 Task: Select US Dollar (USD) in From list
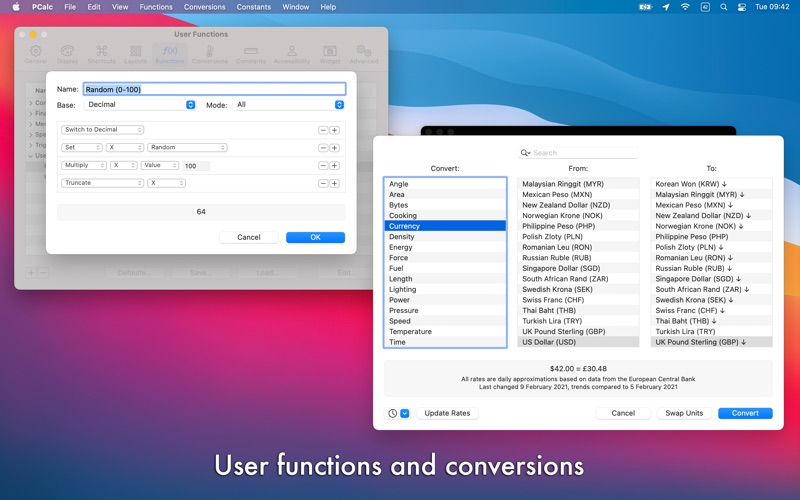[x=578, y=342]
